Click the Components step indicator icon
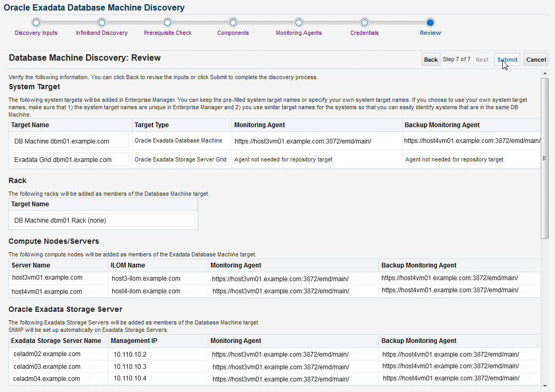This screenshot has height=392, width=555. pos(233,23)
